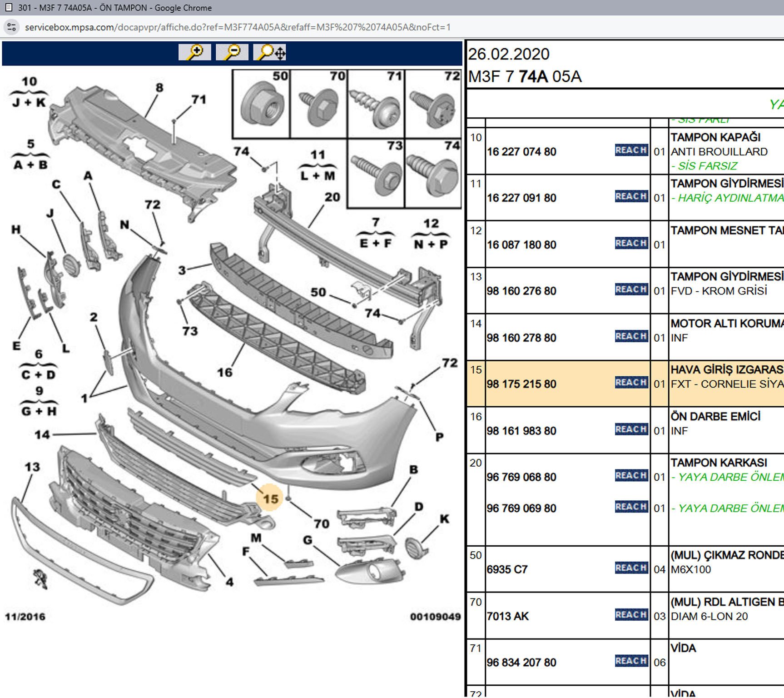Click part number 16 087 180 80
Image resolution: width=784 pixels, height=698 pixels.
521,245
